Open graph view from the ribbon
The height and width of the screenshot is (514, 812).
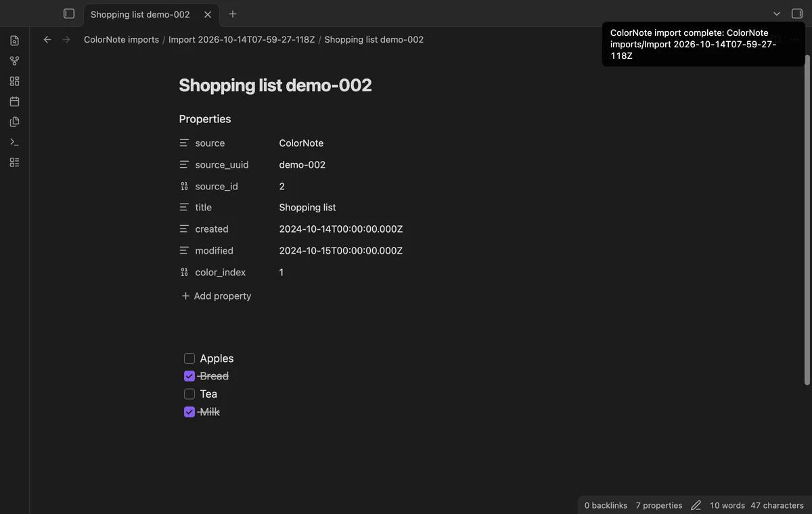[14, 61]
